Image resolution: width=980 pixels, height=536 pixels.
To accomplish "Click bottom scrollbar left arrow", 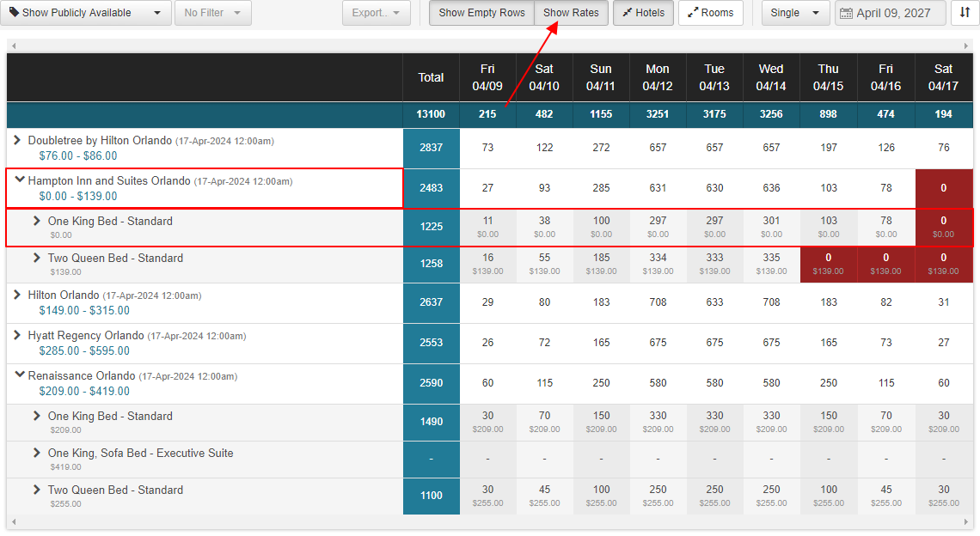I will (14, 521).
